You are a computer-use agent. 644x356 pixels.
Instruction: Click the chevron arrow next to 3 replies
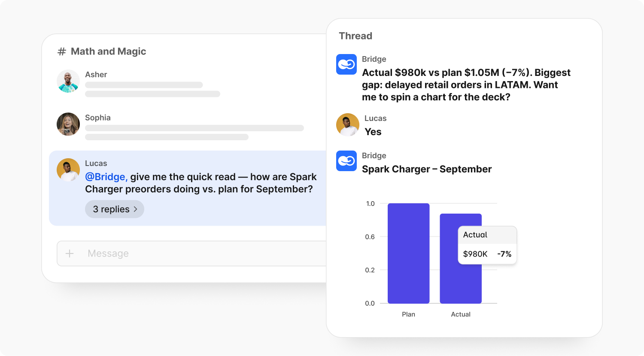(x=136, y=209)
